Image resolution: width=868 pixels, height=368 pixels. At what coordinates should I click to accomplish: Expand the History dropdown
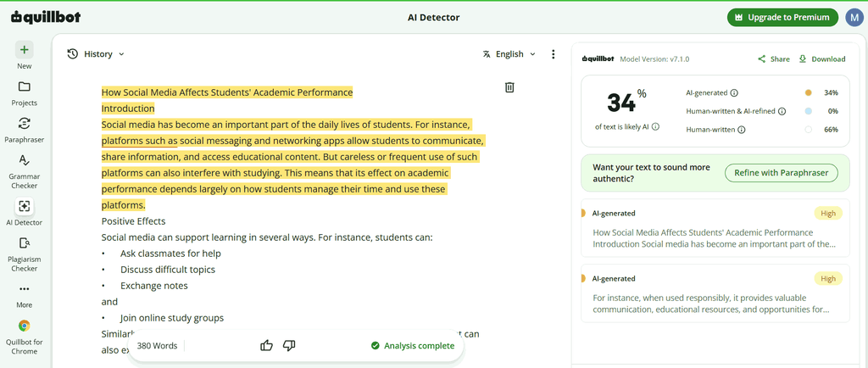pos(96,54)
